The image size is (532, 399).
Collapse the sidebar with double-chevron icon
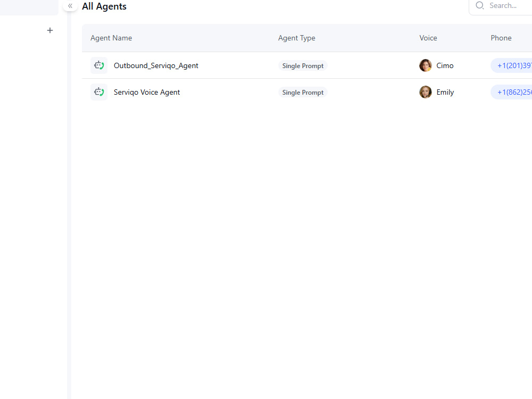click(70, 6)
